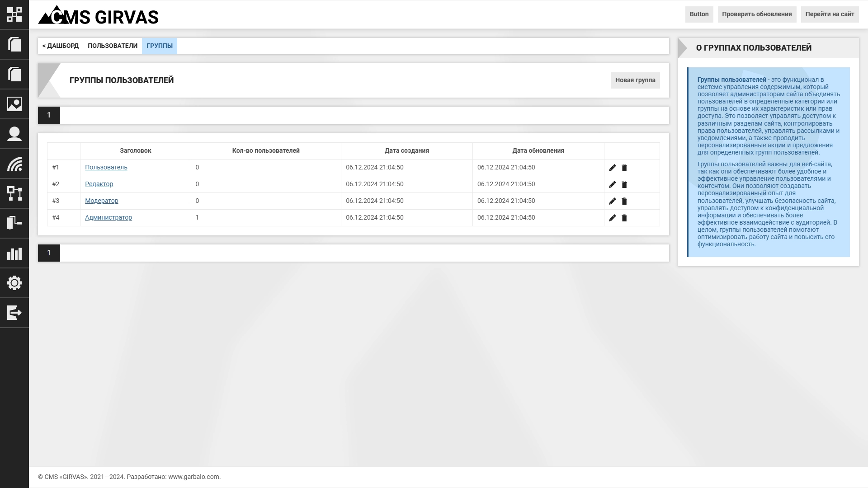The height and width of the screenshot is (488, 868).
Task: Open the dashboard icon in sidebar
Action: pyautogui.click(x=14, y=14)
